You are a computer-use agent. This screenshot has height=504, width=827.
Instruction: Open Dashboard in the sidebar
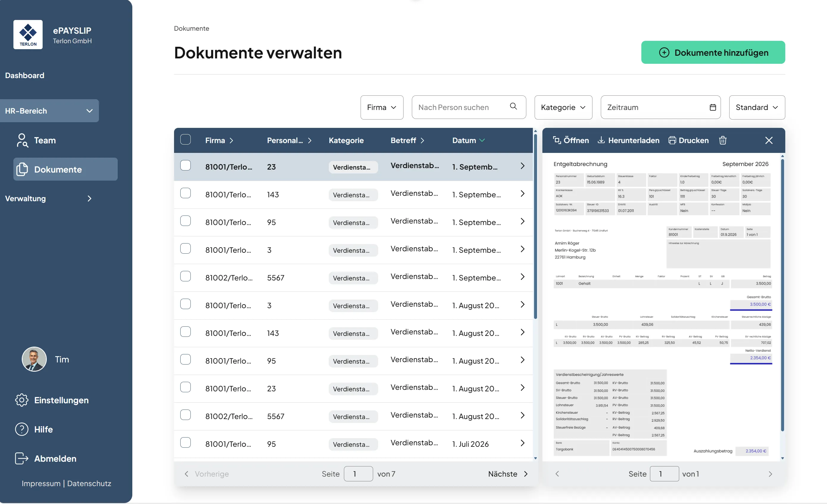[24, 75]
